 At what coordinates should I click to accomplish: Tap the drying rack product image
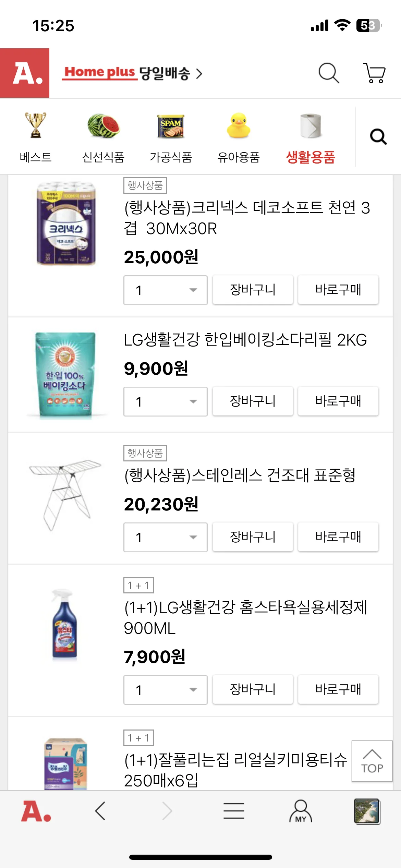pyautogui.click(x=65, y=495)
